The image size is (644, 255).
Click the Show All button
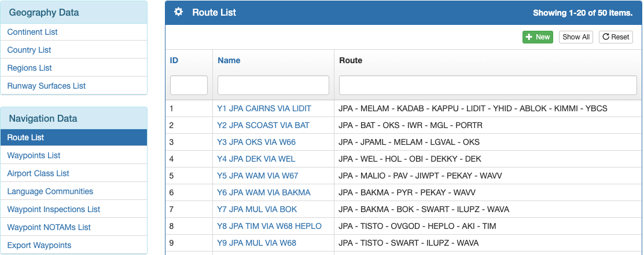pos(576,37)
